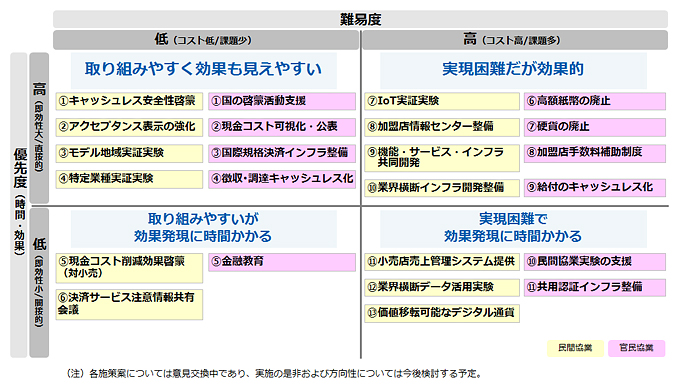Select ④徴収・調達キャッシュレス化 box
The height and width of the screenshot is (390, 680).
coord(282,179)
